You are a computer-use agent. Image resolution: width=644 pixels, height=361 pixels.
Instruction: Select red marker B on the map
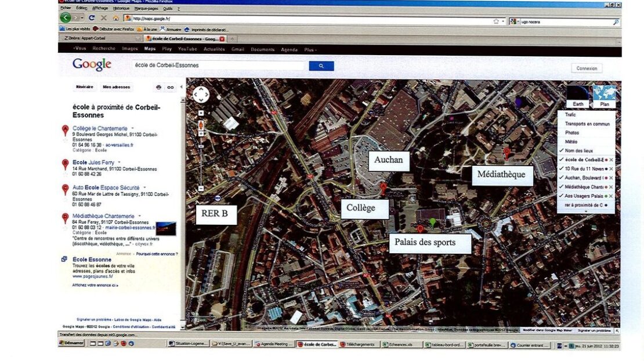coord(419,229)
